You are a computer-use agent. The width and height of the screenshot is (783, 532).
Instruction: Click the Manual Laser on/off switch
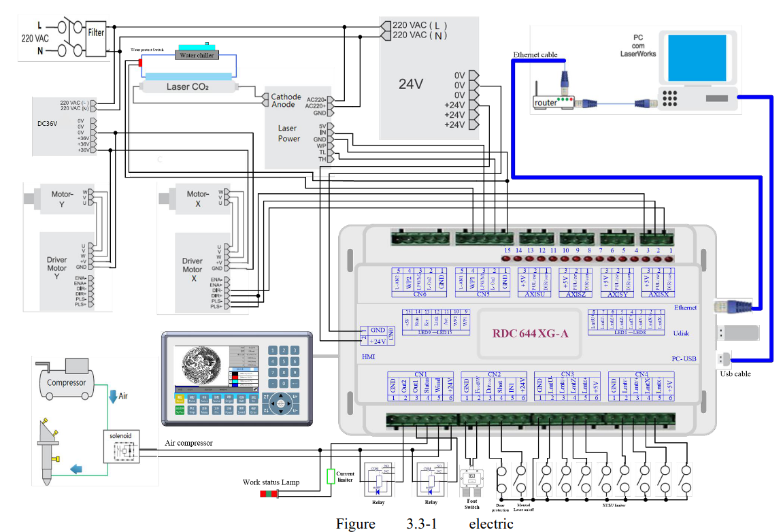(x=522, y=480)
